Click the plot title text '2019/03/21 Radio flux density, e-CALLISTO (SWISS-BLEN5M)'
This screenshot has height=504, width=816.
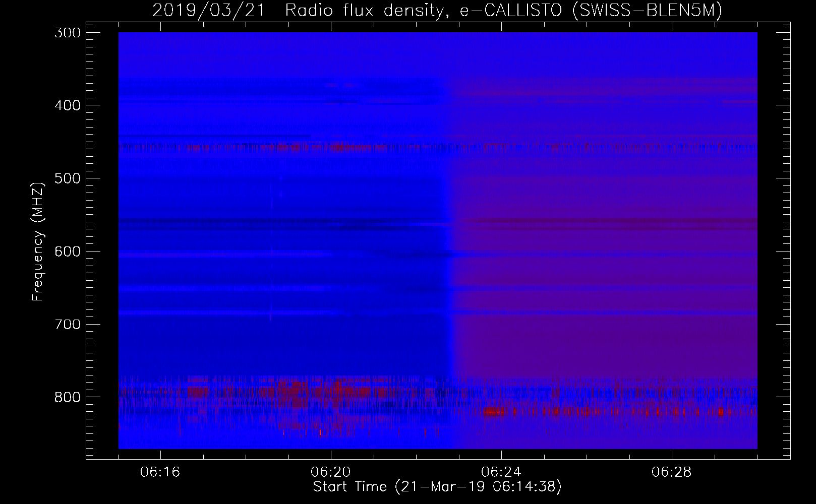[437, 11]
